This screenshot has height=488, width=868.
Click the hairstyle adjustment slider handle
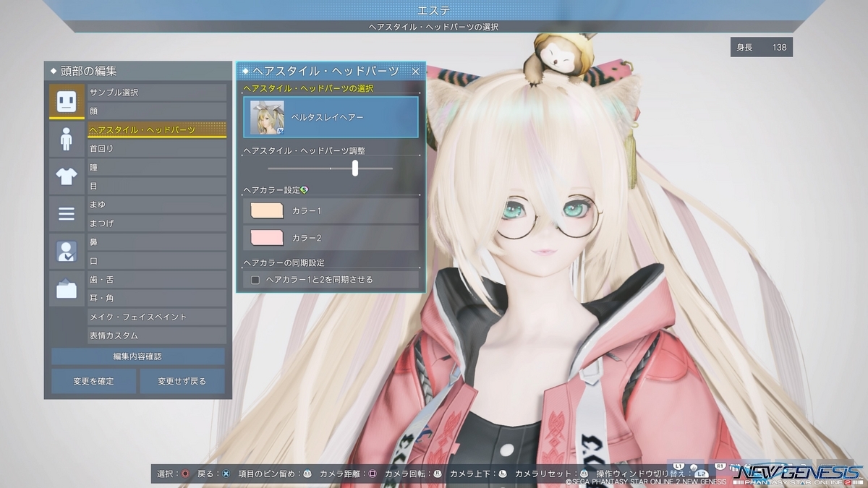[x=355, y=168]
